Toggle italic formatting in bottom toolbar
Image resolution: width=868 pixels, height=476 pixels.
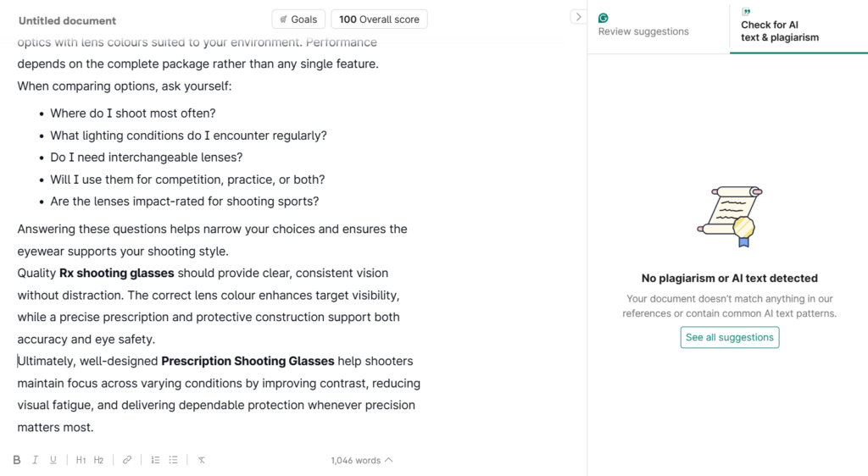point(35,460)
